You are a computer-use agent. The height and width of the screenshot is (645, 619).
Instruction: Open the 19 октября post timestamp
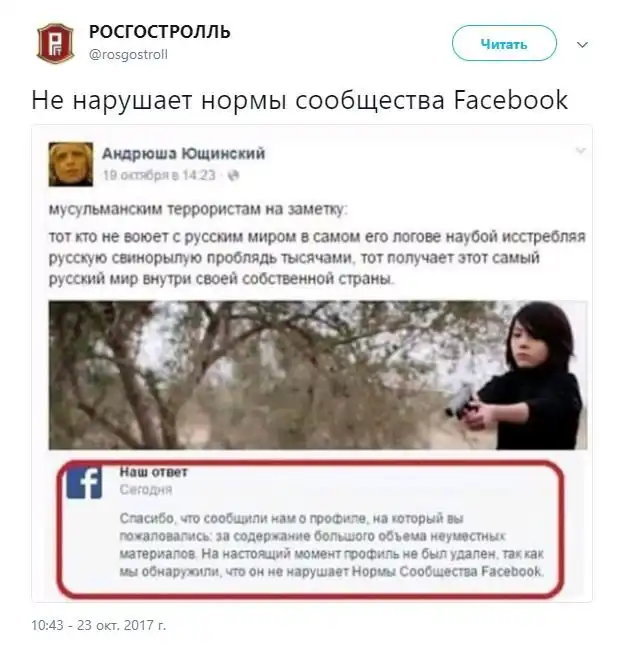tap(159, 175)
